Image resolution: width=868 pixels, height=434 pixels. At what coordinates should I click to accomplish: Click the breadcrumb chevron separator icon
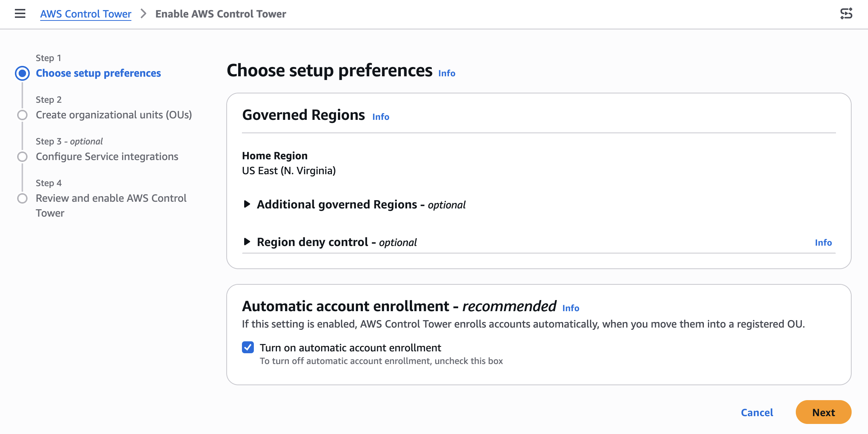pyautogui.click(x=143, y=14)
